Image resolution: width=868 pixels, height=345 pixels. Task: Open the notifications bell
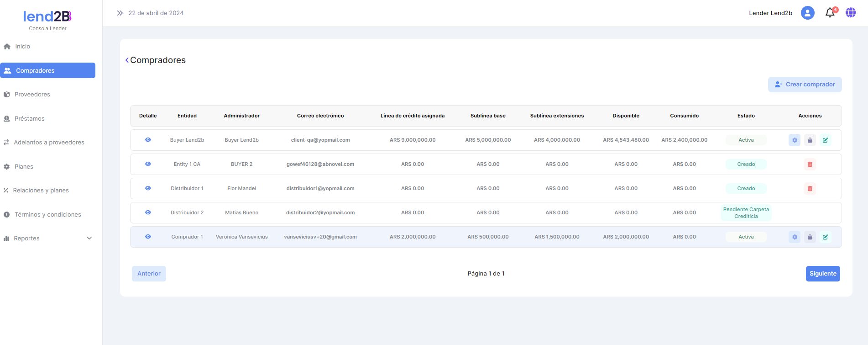click(830, 13)
